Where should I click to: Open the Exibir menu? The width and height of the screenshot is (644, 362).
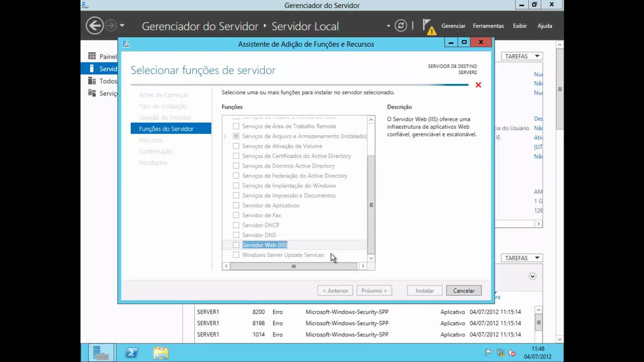pos(520,26)
